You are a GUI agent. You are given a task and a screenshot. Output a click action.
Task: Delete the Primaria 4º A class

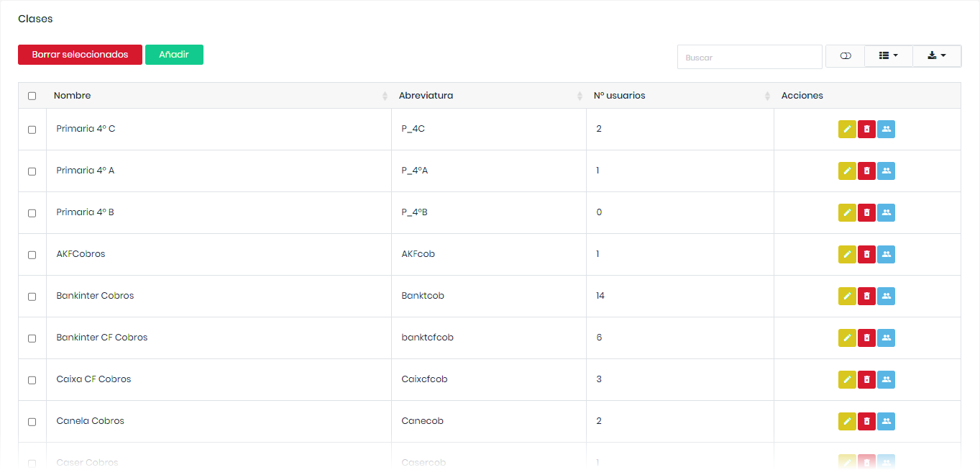pyautogui.click(x=866, y=171)
